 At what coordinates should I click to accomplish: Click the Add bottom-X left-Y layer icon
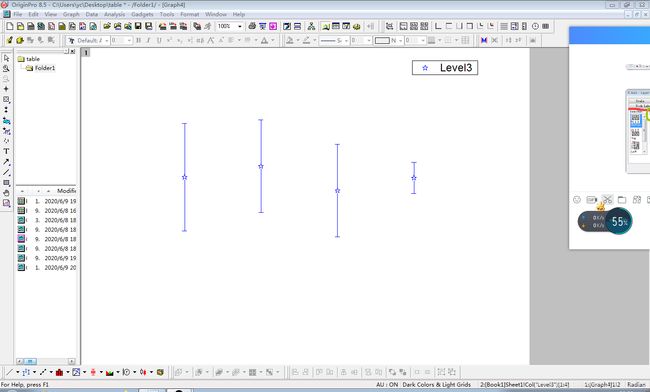(x=438, y=26)
